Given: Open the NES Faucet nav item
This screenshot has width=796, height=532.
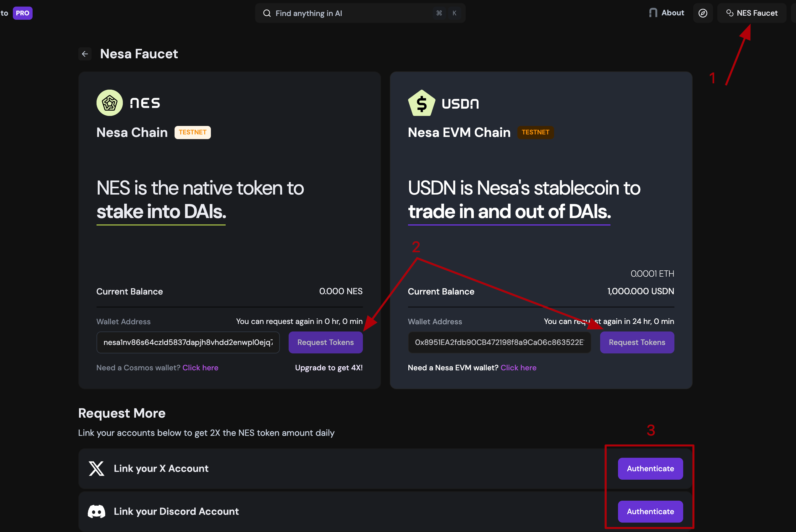Looking at the screenshot, I should 752,13.
